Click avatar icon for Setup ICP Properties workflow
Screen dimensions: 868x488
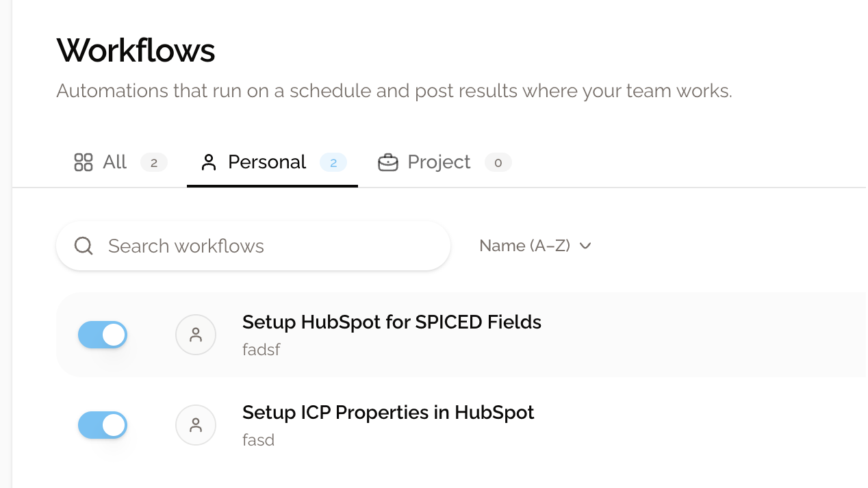coord(196,425)
